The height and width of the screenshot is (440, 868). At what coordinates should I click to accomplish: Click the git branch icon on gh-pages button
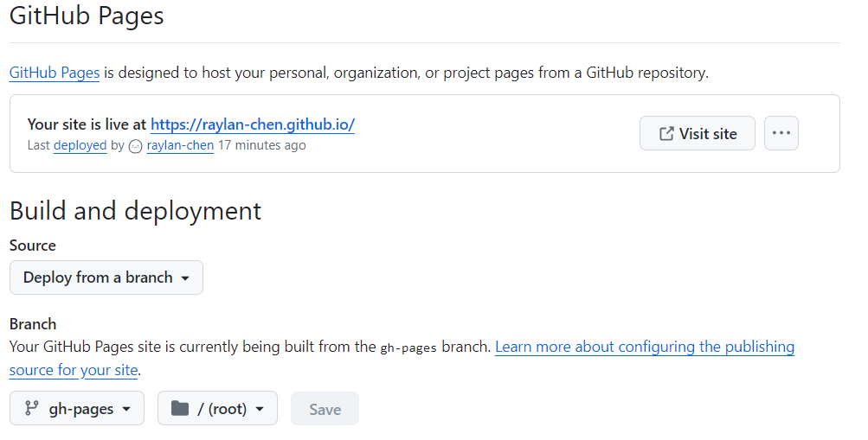point(31,408)
